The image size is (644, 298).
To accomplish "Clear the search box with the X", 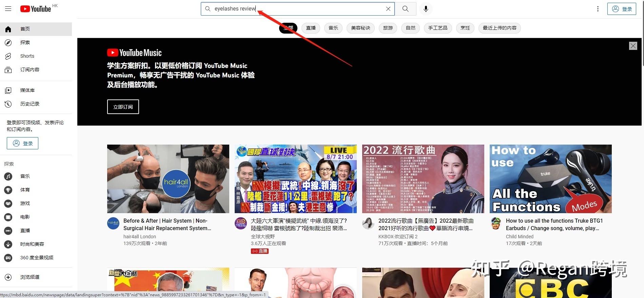I will [x=388, y=9].
